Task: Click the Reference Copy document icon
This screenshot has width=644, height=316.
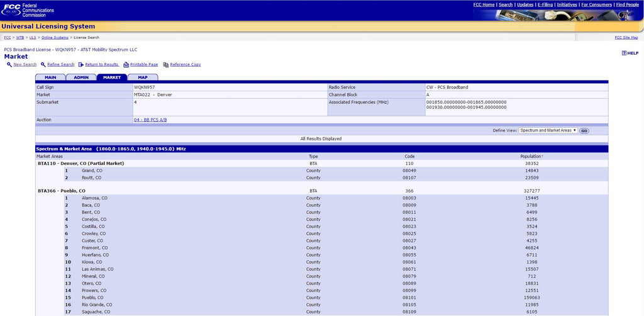Action: click(x=166, y=64)
